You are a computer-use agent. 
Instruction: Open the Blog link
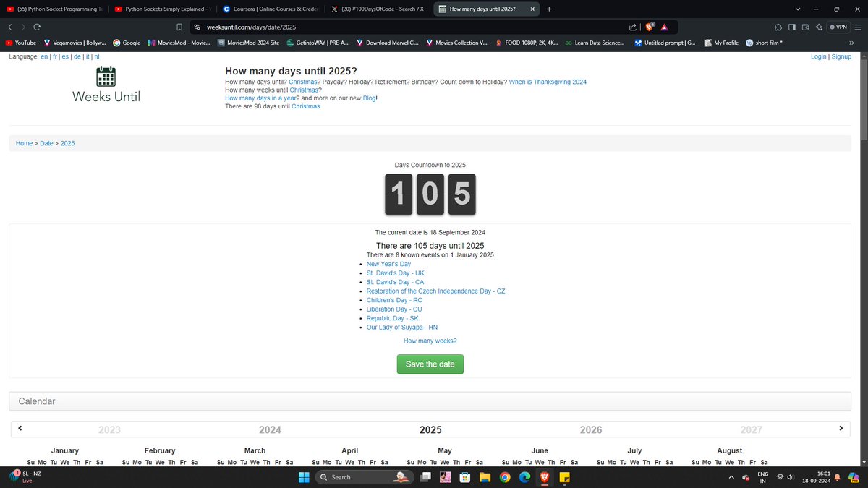[x=369, y=98]
